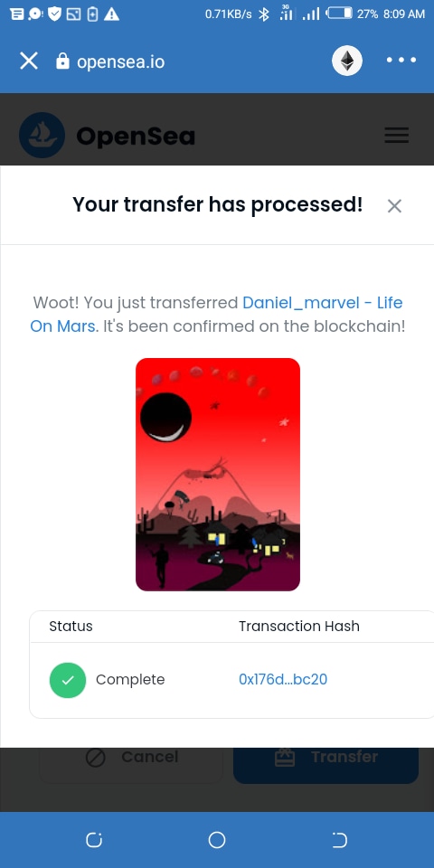Tap the Transfer button
This screenshot has width=434, height=868.
[325, 758]
